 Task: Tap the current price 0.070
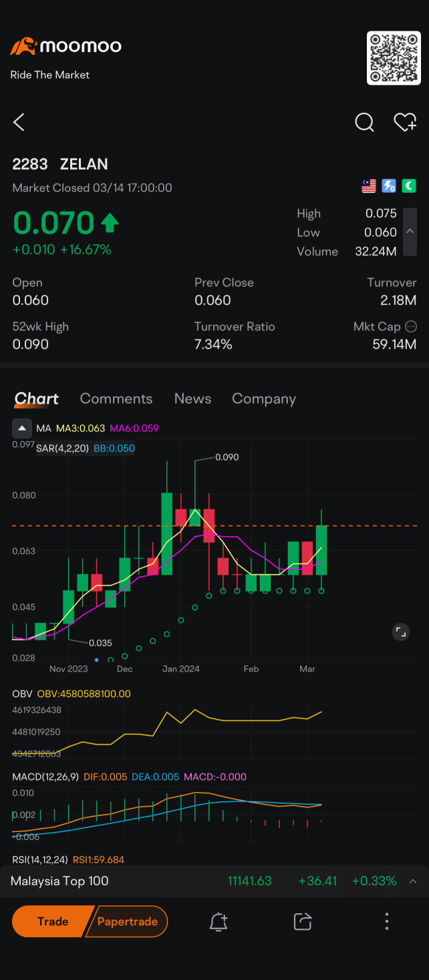pos(53,223)
